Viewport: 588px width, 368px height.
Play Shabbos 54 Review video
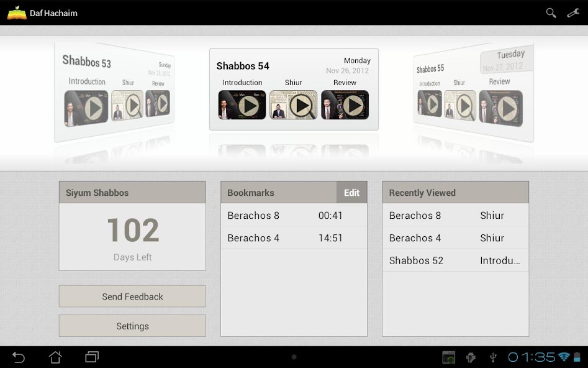345,105
